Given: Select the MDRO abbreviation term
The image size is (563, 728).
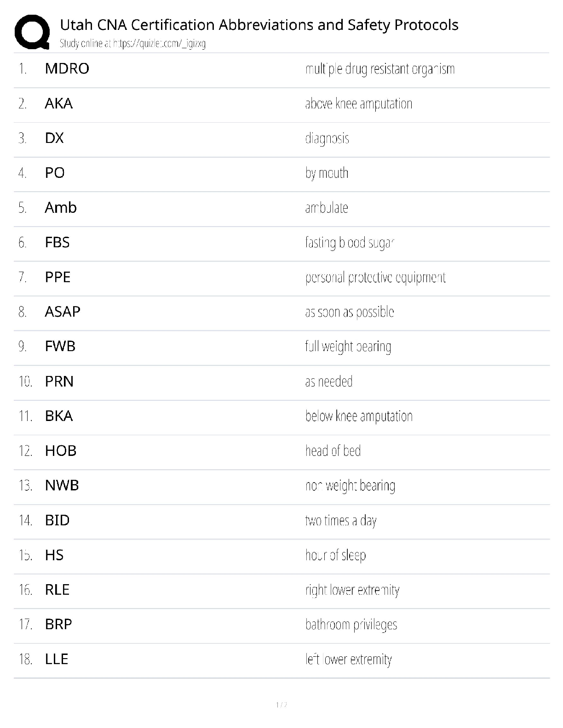Looking at the screenshot, I should [x=67, y=68].
